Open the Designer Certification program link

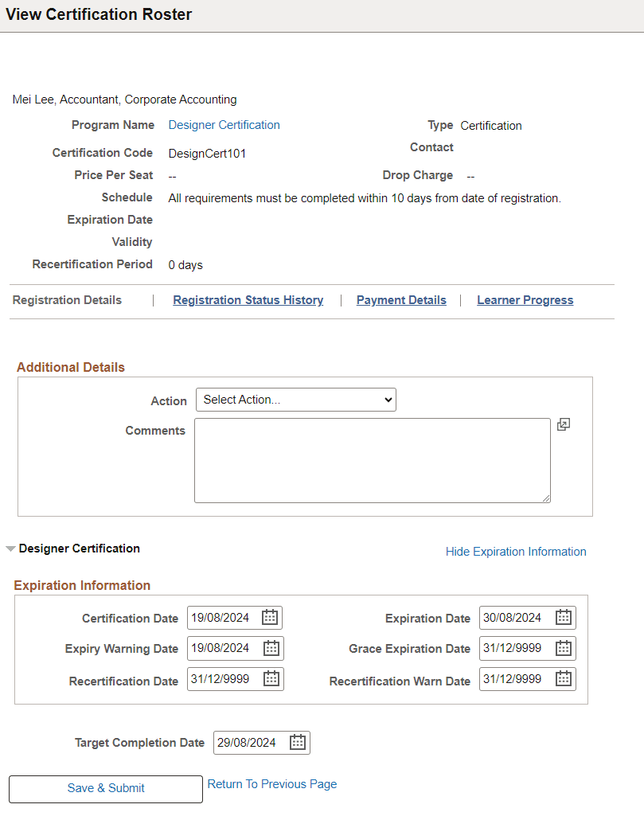tap(224, 125)
